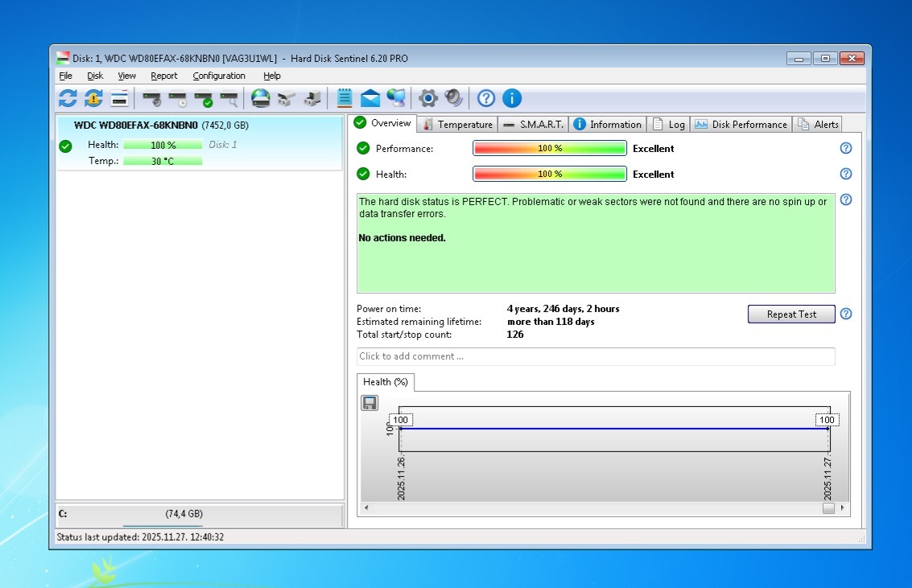This screenshot has width=912, height=588.
Task: Click the blue question mark help toolbar icon
Action: click(x=486, y=98)
